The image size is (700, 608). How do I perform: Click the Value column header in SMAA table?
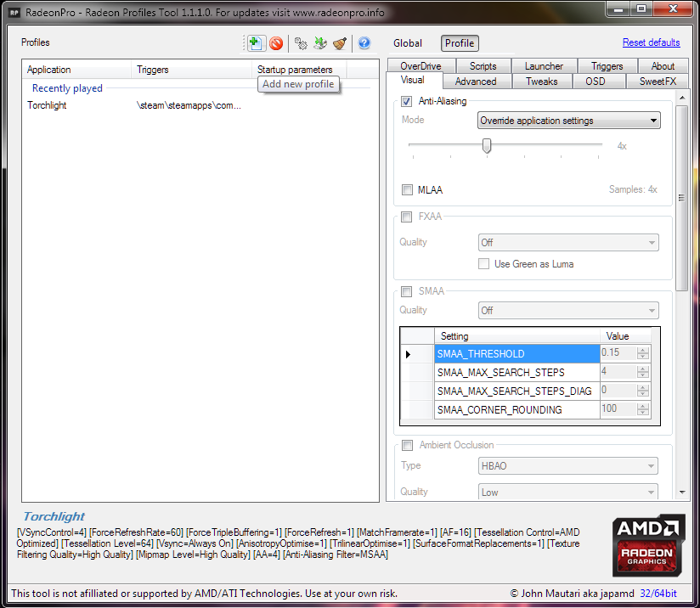coord(625,336)
